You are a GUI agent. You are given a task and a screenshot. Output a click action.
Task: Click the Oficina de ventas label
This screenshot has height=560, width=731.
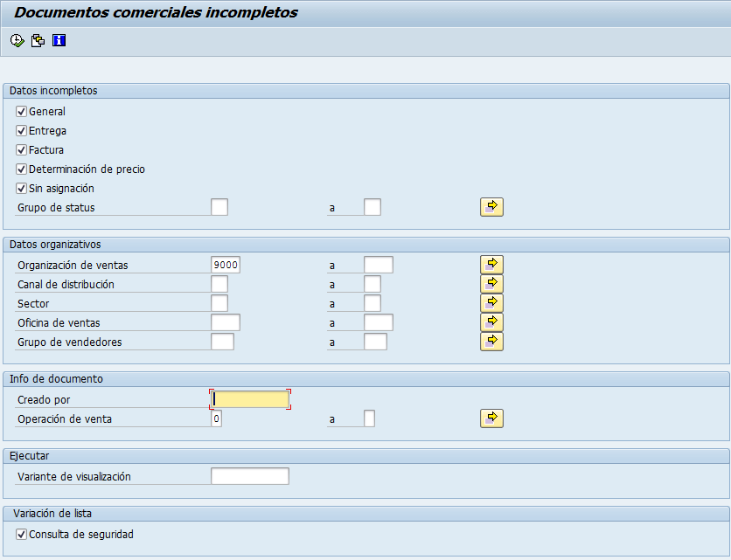coord(59,323)
